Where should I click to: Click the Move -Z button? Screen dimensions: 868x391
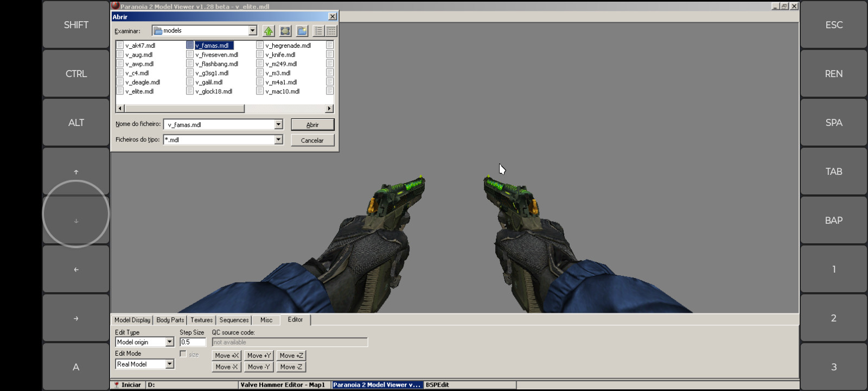tap(291, 367)
